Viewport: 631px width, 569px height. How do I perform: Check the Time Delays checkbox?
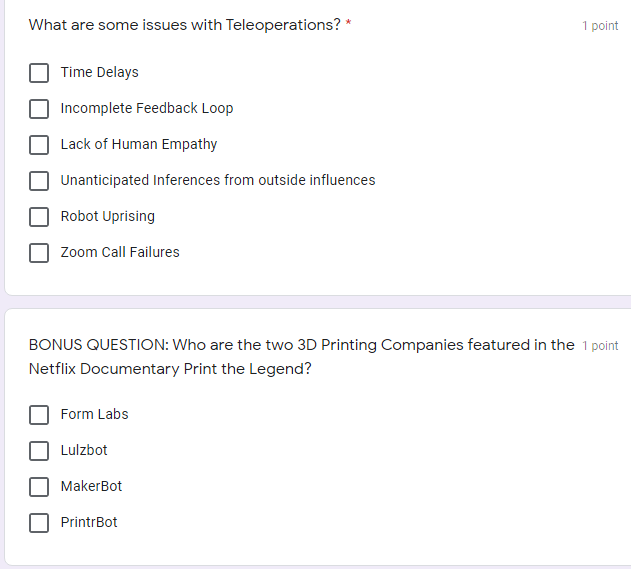tap(39, 73)
